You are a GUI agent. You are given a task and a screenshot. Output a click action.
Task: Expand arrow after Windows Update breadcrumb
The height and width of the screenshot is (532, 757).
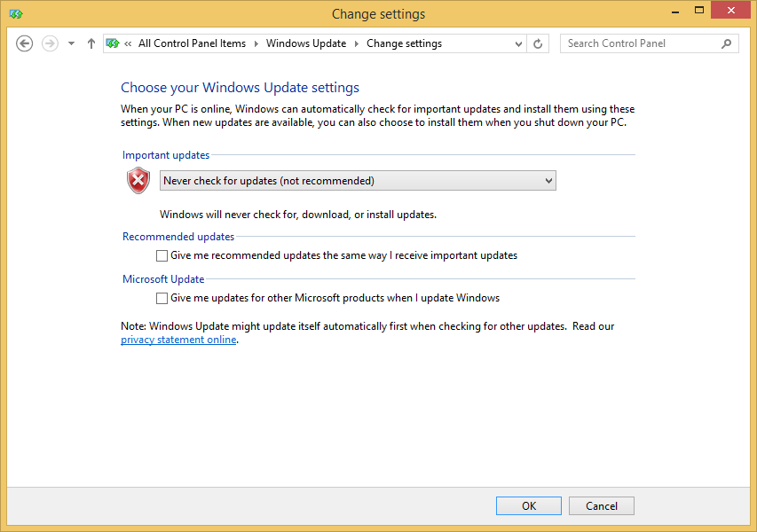[x=357, y=44]
